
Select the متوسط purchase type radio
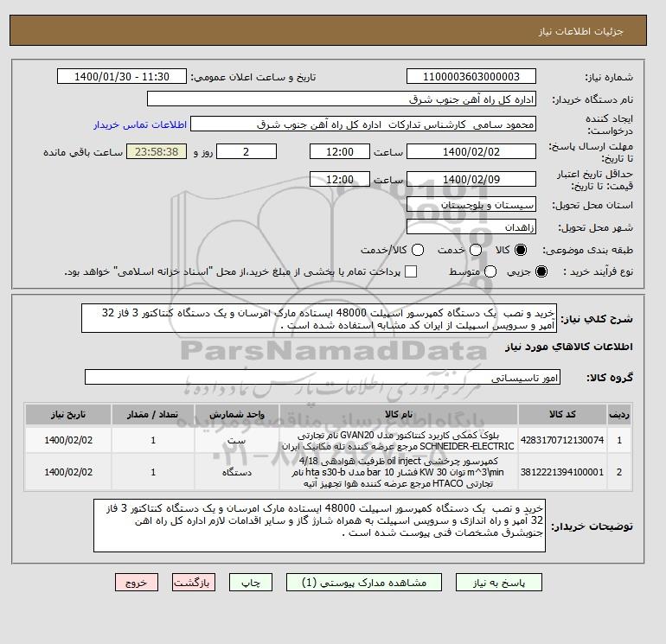pos(490,271)
